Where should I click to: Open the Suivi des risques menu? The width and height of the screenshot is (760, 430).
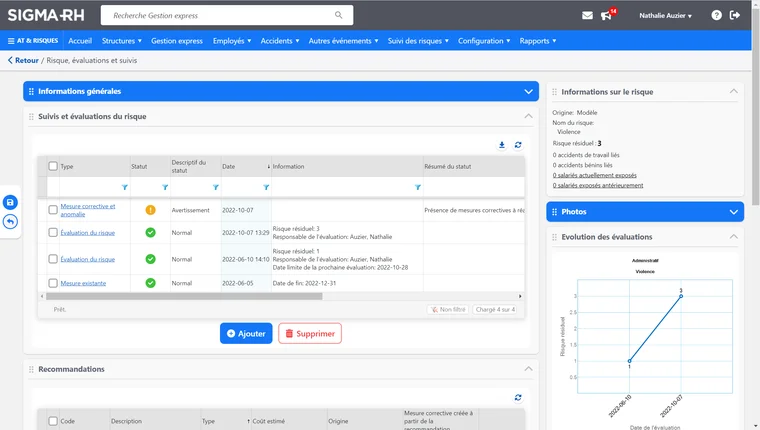[x=418, y=41]
